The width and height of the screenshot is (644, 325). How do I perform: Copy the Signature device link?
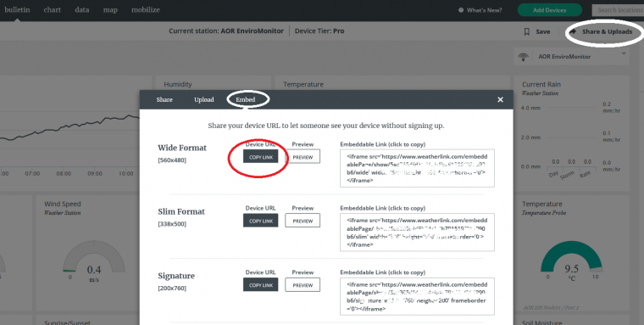tap(260, 284)
